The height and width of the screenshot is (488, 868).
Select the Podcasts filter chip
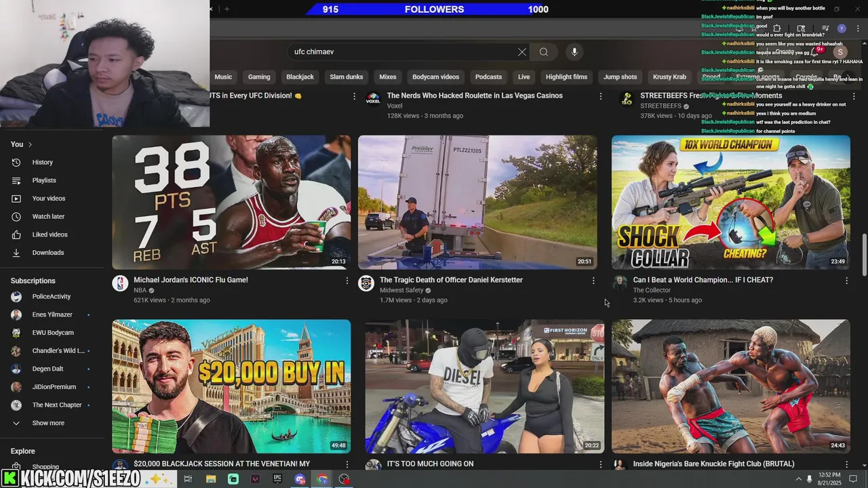pos(488,77)
